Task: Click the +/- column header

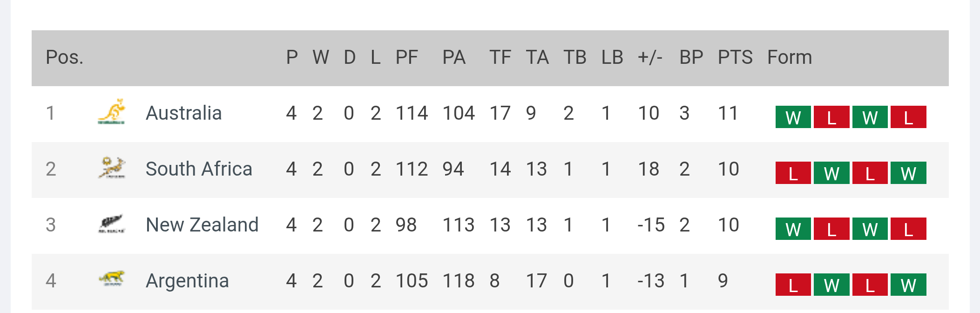Action: point(650,57)
